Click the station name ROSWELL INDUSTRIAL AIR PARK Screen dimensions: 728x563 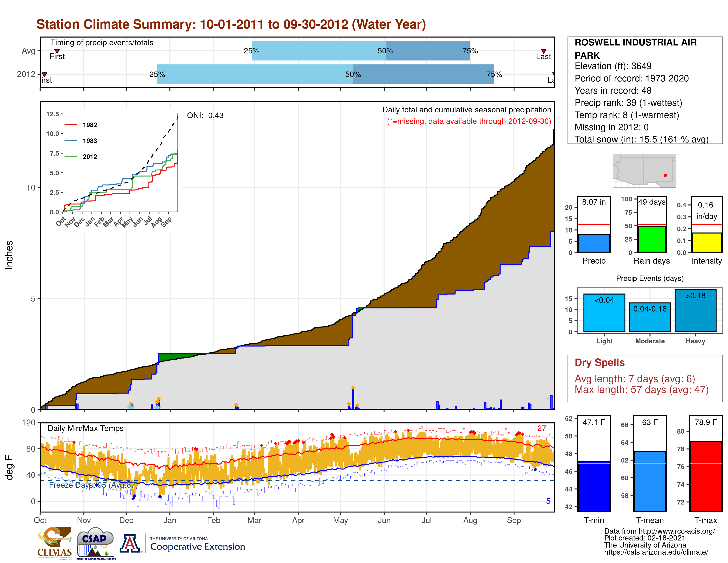636,49
